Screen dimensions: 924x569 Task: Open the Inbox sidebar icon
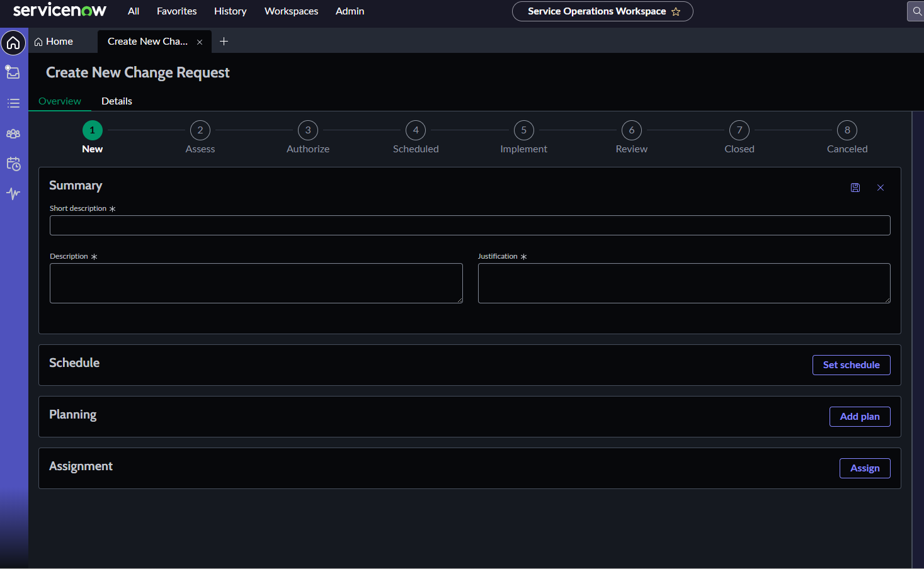13,72
